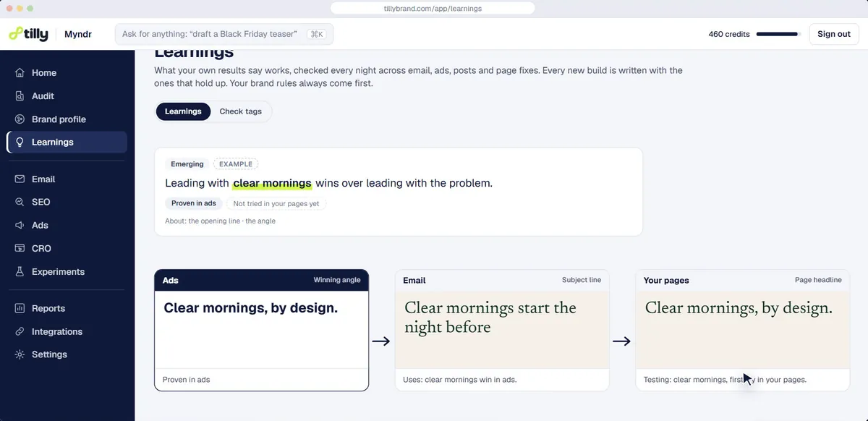Viewport: 868px width, 421px height.
Task: Click the Settings gear icon
Action: [x=20, y=355]
